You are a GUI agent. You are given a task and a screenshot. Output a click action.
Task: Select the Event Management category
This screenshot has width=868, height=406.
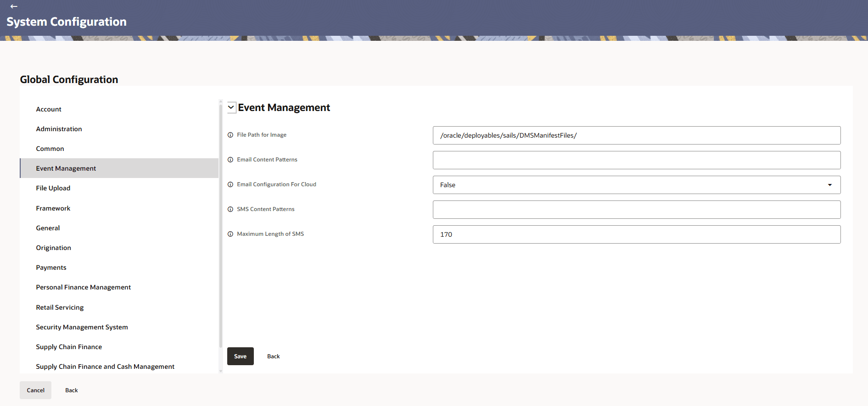pos(119,168)
